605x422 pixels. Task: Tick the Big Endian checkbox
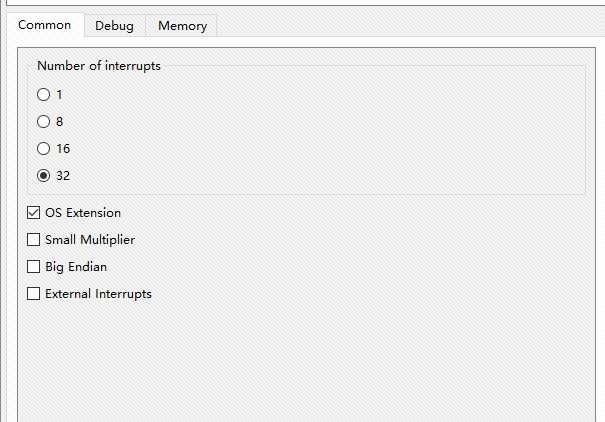34,267
